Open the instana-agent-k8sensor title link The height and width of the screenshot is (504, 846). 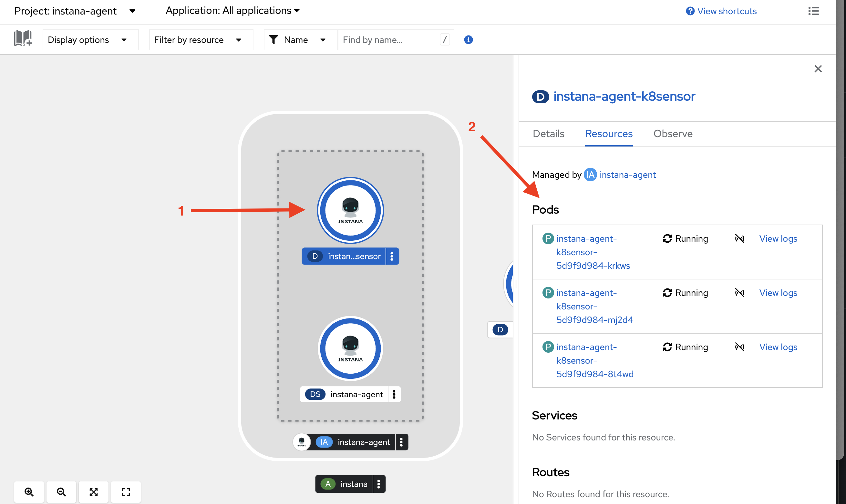[624, 96]
